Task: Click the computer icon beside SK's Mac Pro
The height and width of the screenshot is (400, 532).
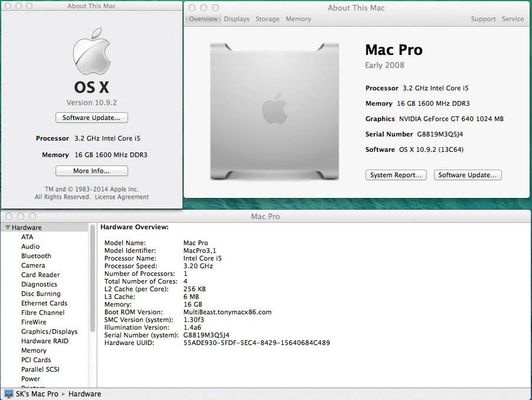Action: [x=8, y=394]
